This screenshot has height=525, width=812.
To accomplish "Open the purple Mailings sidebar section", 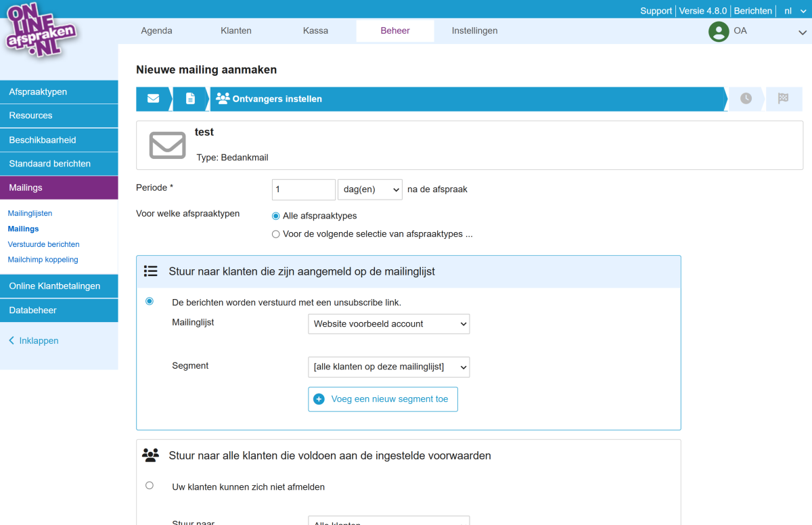I will (x=59, y=187).
